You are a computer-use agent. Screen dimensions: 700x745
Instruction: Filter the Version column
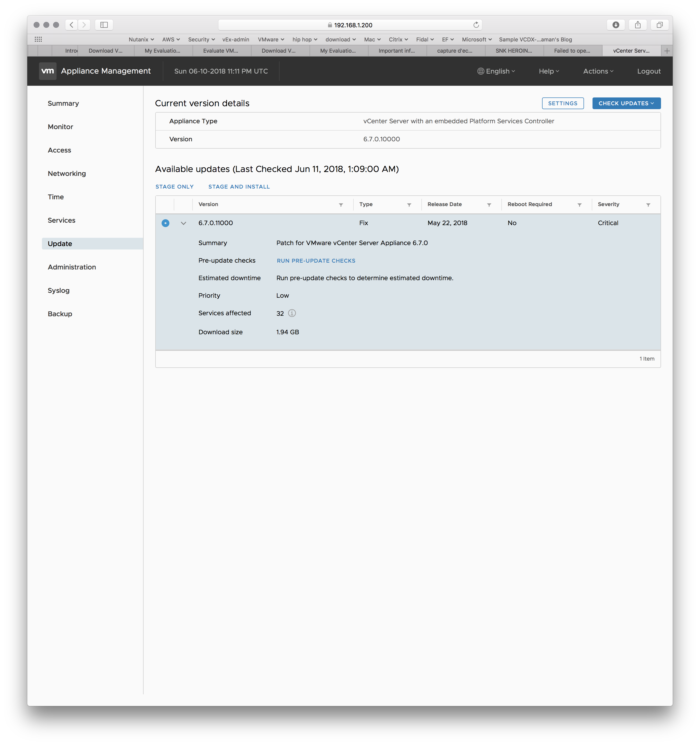[x=341, y=205]
